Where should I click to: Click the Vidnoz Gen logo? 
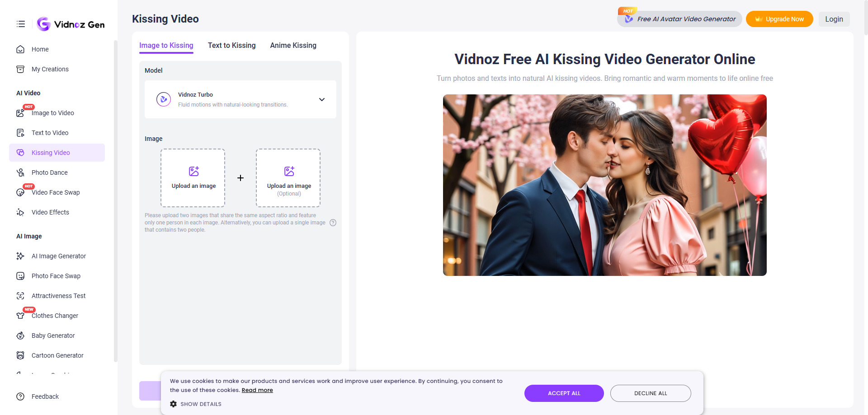pos(71,24)
